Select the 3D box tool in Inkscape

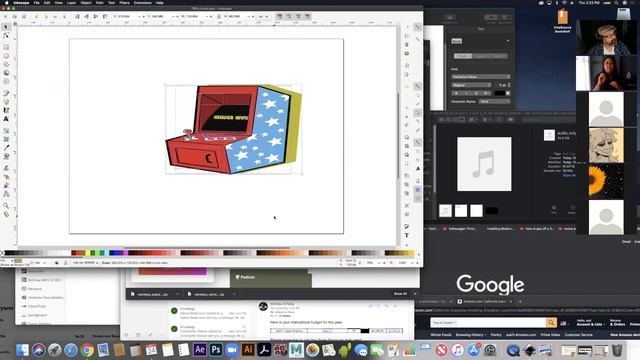coord(6,73)
